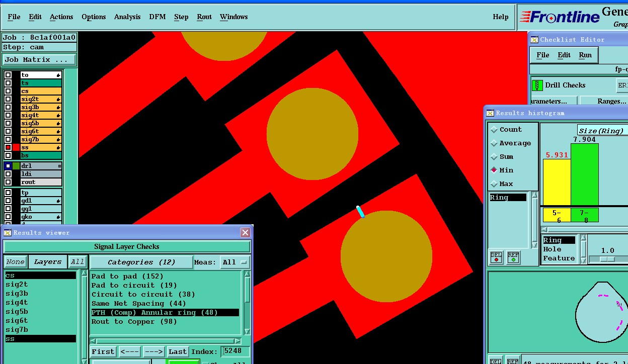Click the DEL icon button in histogram
628x364 pixels.
coord(496,257)
